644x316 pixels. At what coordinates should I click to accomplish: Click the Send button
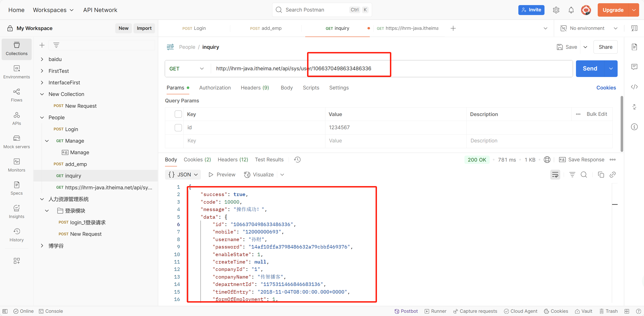(x=590, y=69)
